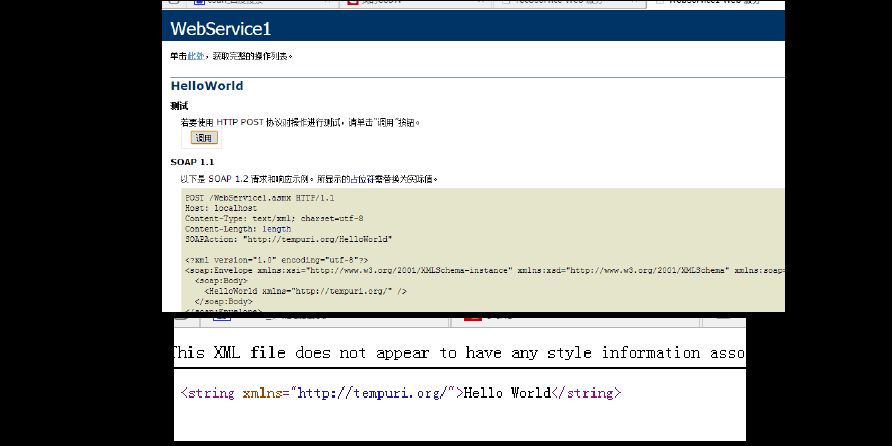Click the POST /WebService1.asmx HTTP/1.1 line
Screen dimensions: 892x446
(259, 198)
